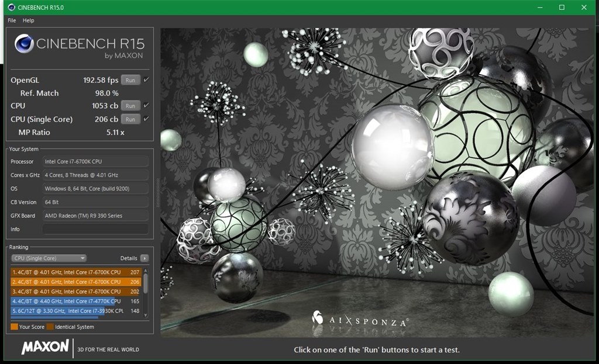
Task: Minimize the Cinebench window
Action: [540, 7]
